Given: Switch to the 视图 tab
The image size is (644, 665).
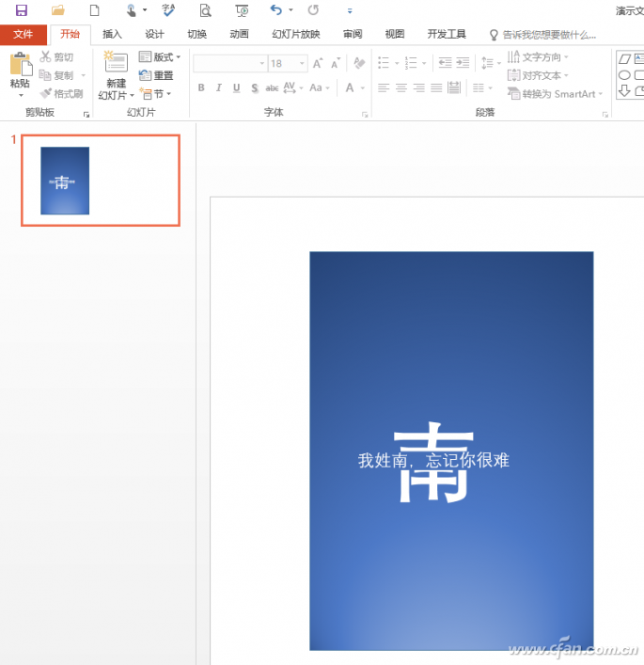Looking at the screenshot, I should [394, 35].
